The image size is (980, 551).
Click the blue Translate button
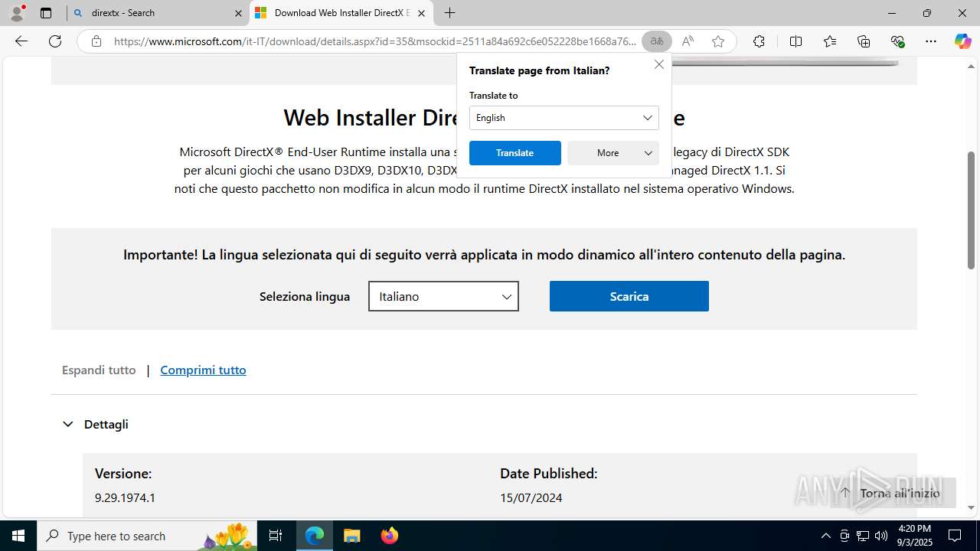click(x=515, y=153)
